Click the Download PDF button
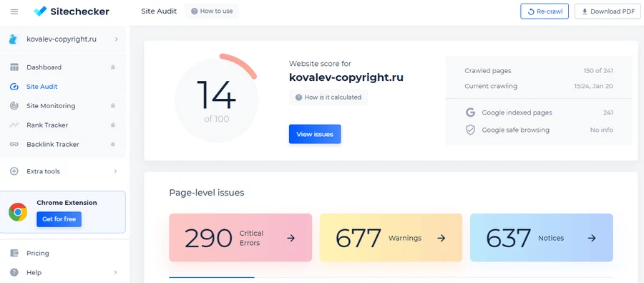 tap(608, 11)
